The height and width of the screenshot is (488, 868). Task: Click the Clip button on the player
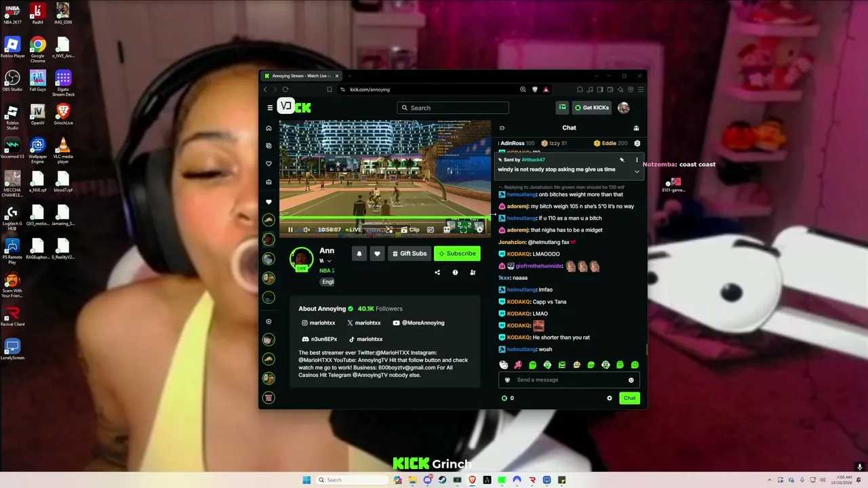410,230
